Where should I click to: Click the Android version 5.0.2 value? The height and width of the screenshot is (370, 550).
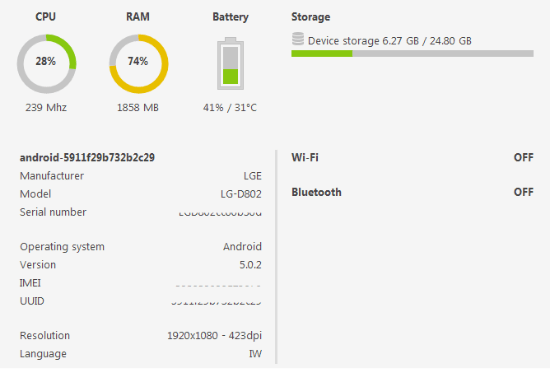(x=250, y=265)
